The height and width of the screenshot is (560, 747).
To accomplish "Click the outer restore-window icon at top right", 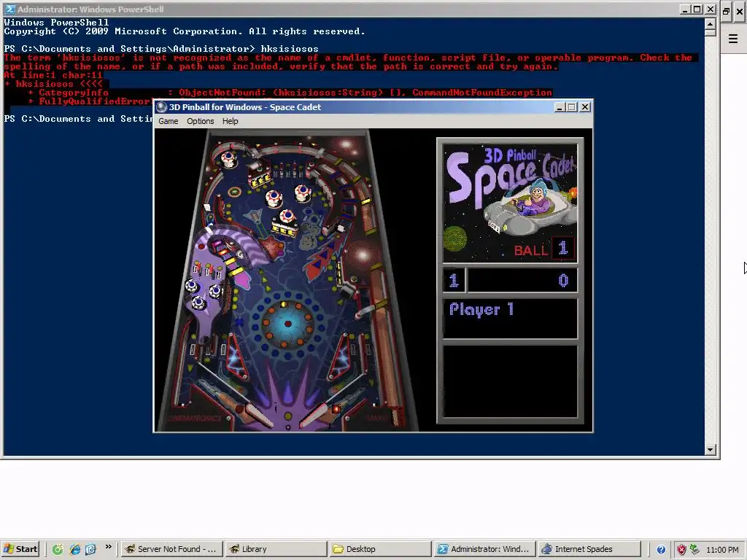I will click(x=726, y=11).
